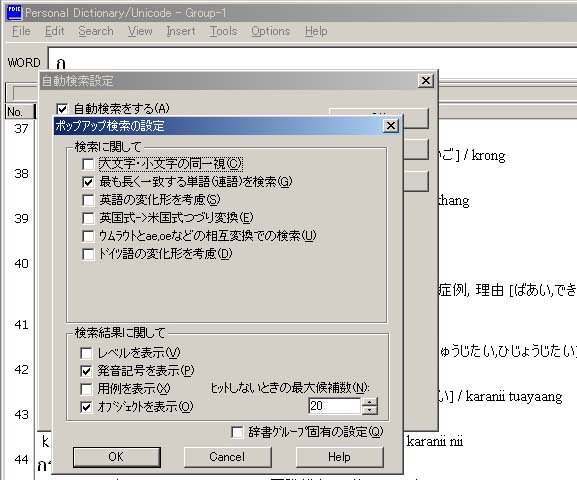Close the ポップアップ検索の設定 dialog
The height and width of the screenshot is (480, 577).
pyautogui.click(x=391, y=126)
